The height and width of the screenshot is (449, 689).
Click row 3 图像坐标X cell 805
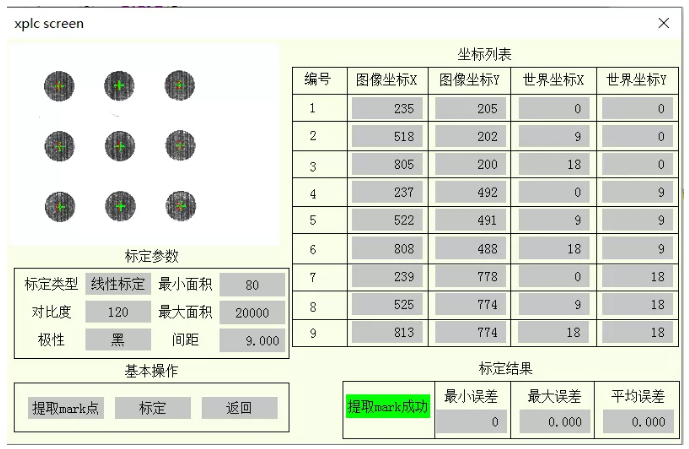387,165
